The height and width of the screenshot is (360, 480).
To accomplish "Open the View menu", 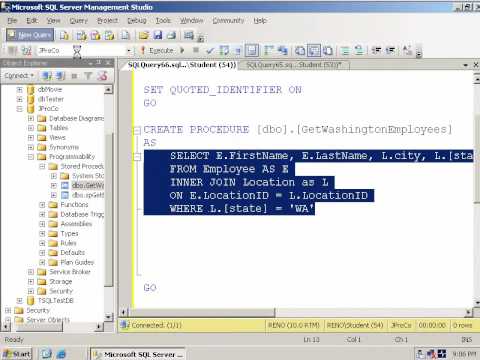I will click(x=53, y=21).
